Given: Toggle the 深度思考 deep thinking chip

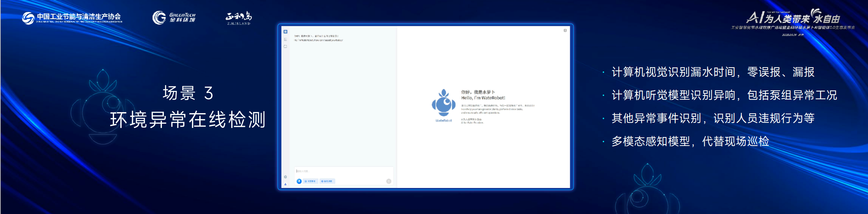Looking at the screenshot, I should coord(310,181).
